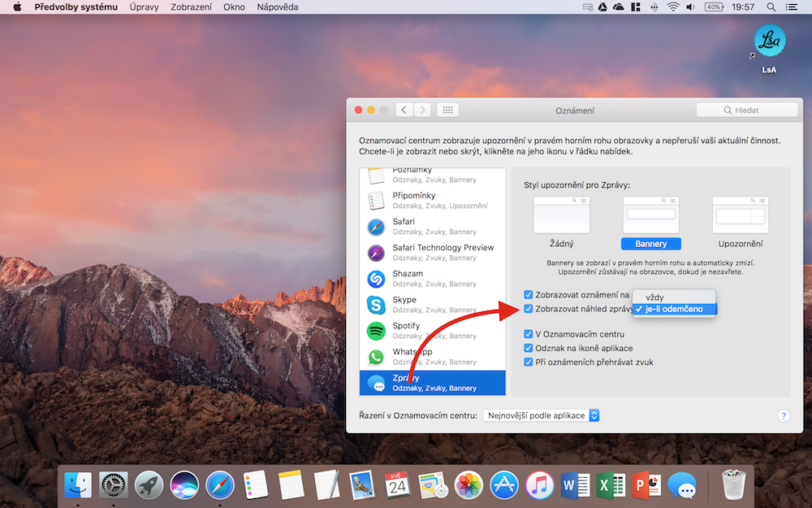This screenshot has width=812, height=508.
Task: Select Shazam in app list
Action: point(433,278)
